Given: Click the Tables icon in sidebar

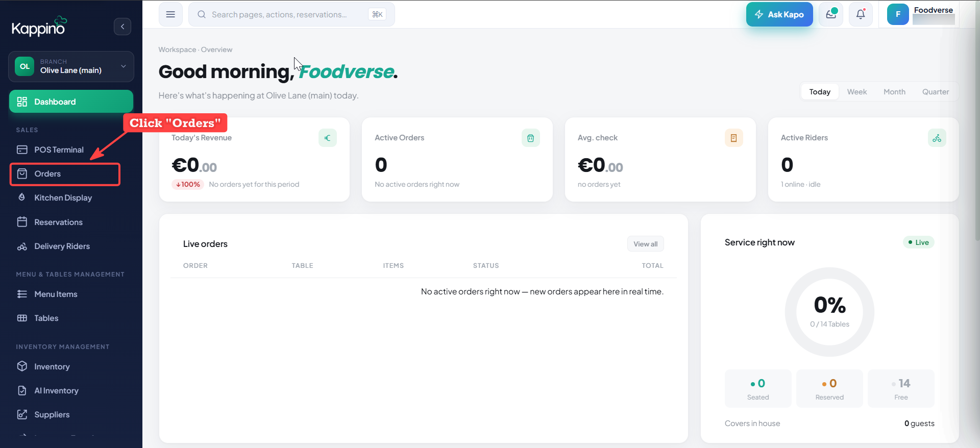Looking at the screenshot, I should point(22,318).
